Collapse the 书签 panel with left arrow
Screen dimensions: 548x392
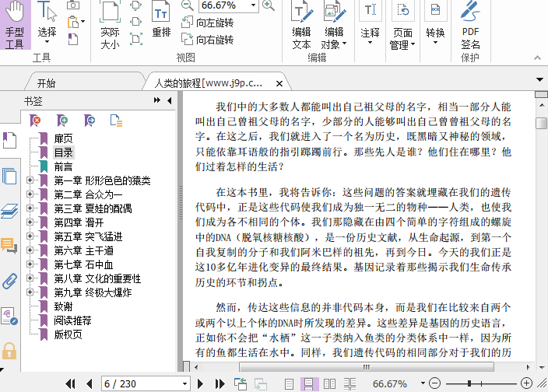(170, 100)
